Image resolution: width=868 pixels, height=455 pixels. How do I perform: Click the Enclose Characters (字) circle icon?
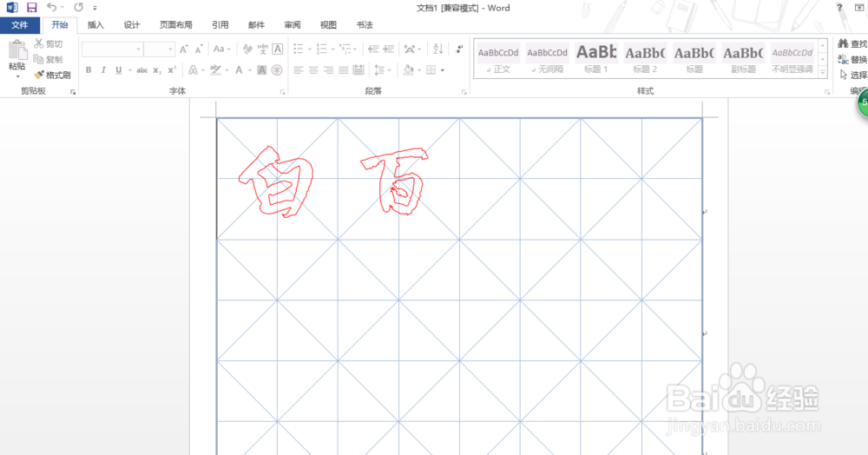[277, 70]
